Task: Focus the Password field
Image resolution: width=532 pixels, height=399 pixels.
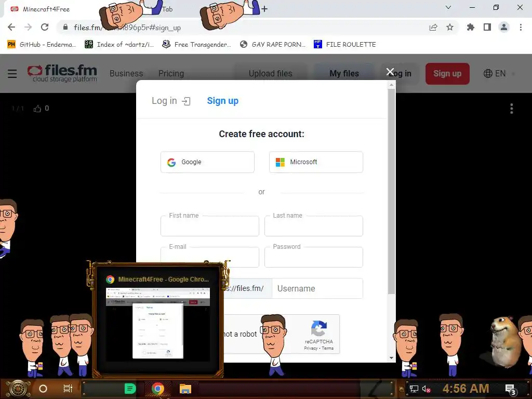Action: point(313,257)
